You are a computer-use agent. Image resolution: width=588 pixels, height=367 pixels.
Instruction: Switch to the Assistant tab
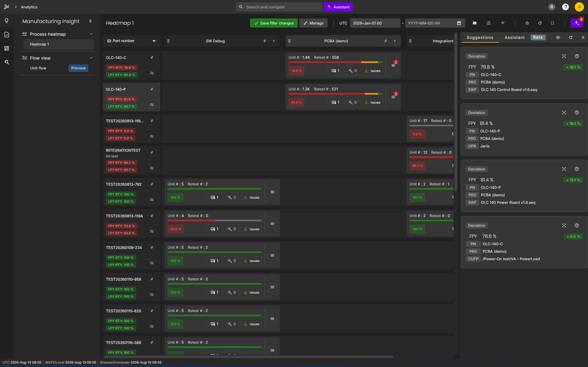(x=515, y=37)
